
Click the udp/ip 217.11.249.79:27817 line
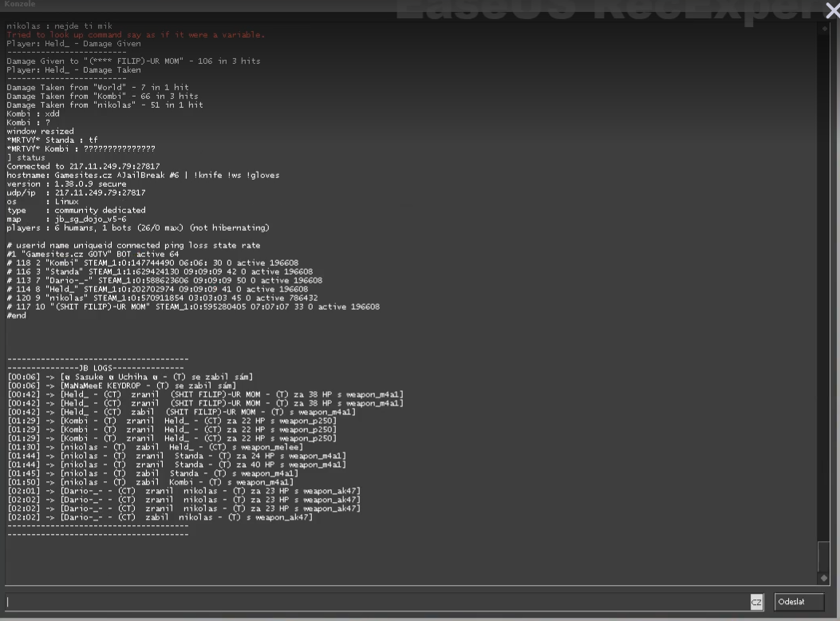pos(76,193)
